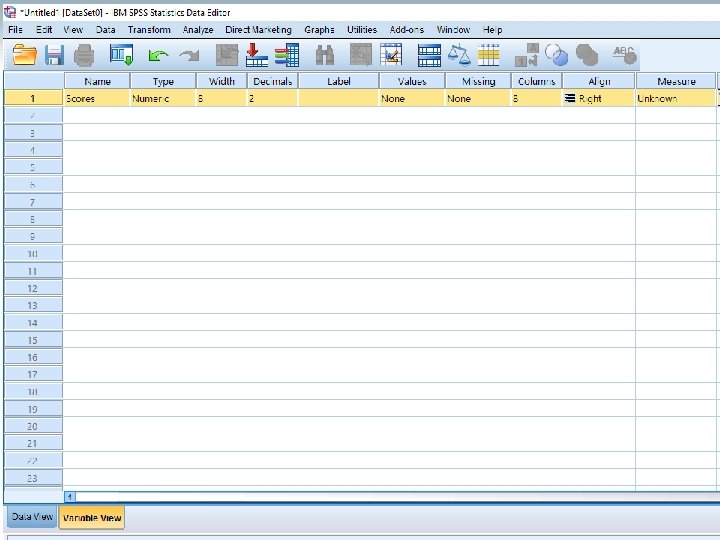Viewport: 720px width, 540px height.
Task: Click the gray Redo arrow icon
Action: tap(190, 56)
